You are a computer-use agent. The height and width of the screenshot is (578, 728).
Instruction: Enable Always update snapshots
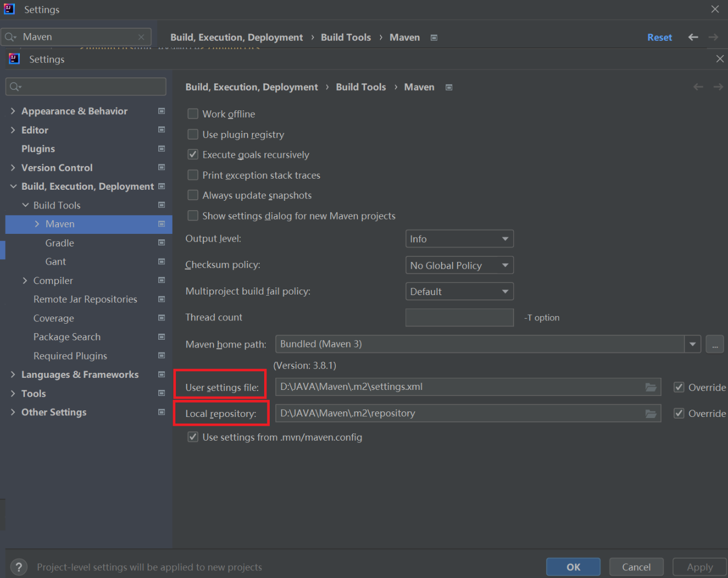(193, 195)
